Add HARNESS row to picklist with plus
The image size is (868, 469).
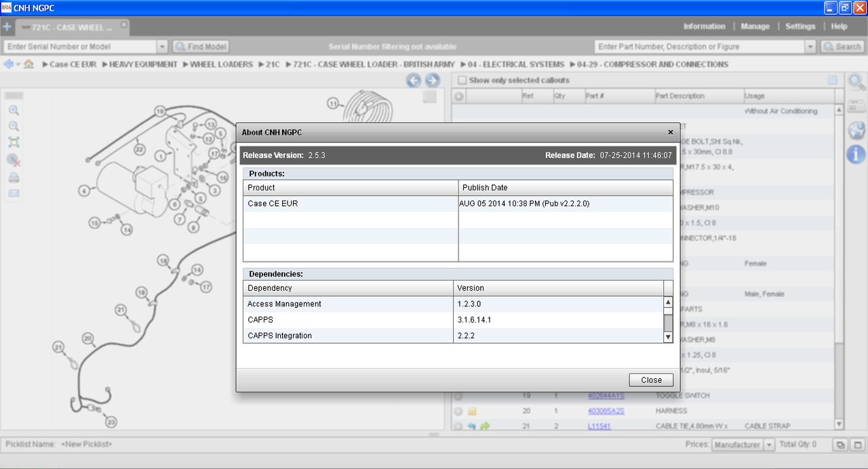(458, 411)
